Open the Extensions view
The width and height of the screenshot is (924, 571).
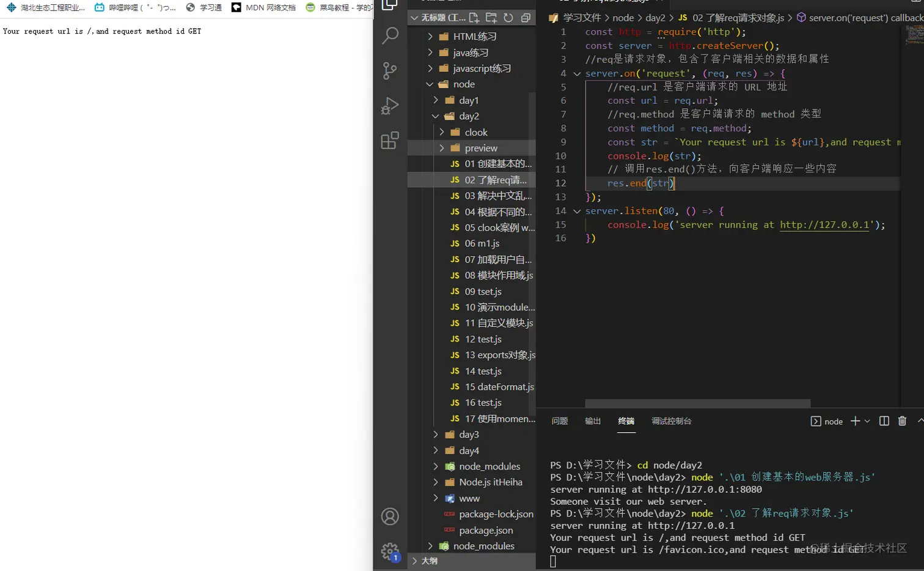point(390,141)
